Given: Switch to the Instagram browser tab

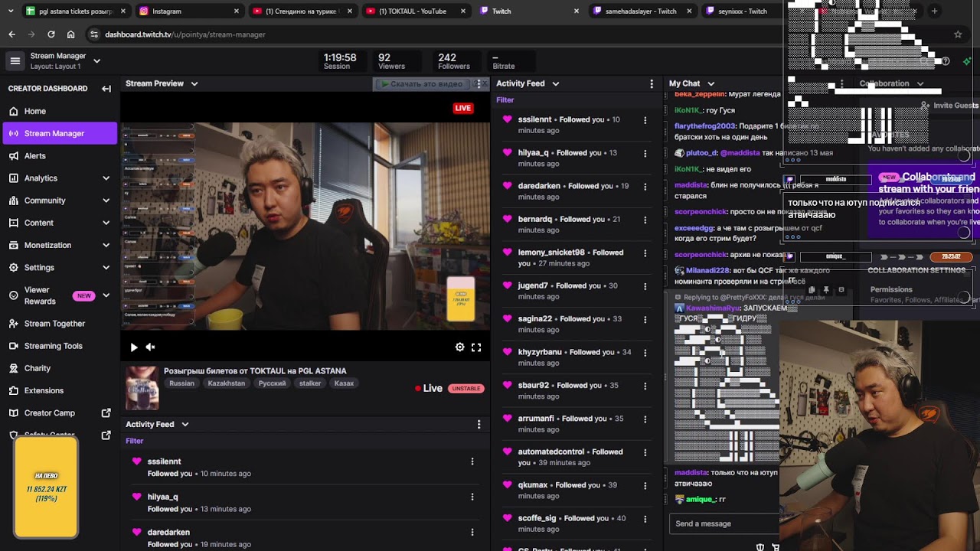Looking at the screenshot, I should tap(189, 11).
